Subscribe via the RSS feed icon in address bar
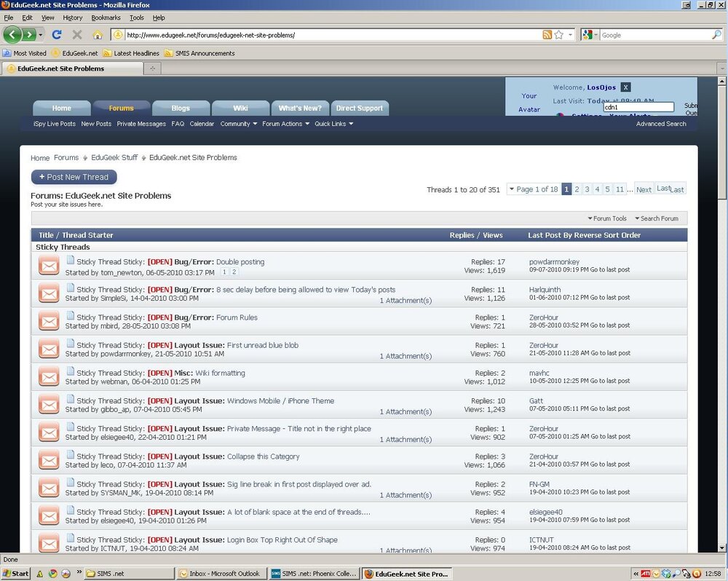 point(547,35)
